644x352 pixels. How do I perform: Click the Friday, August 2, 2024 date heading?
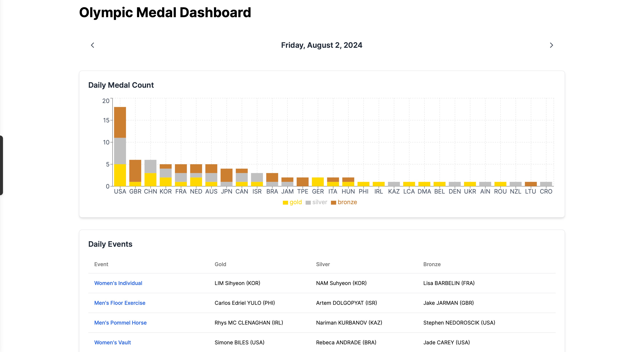321,45
